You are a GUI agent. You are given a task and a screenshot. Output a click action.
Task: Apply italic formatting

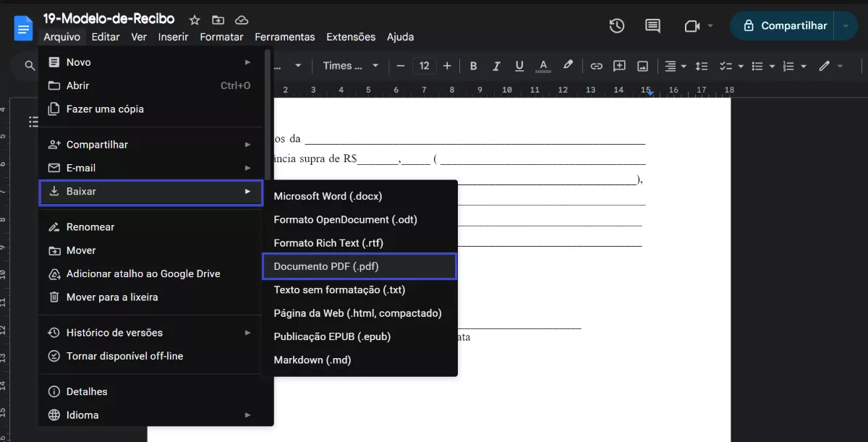click(x=496, y=66)
